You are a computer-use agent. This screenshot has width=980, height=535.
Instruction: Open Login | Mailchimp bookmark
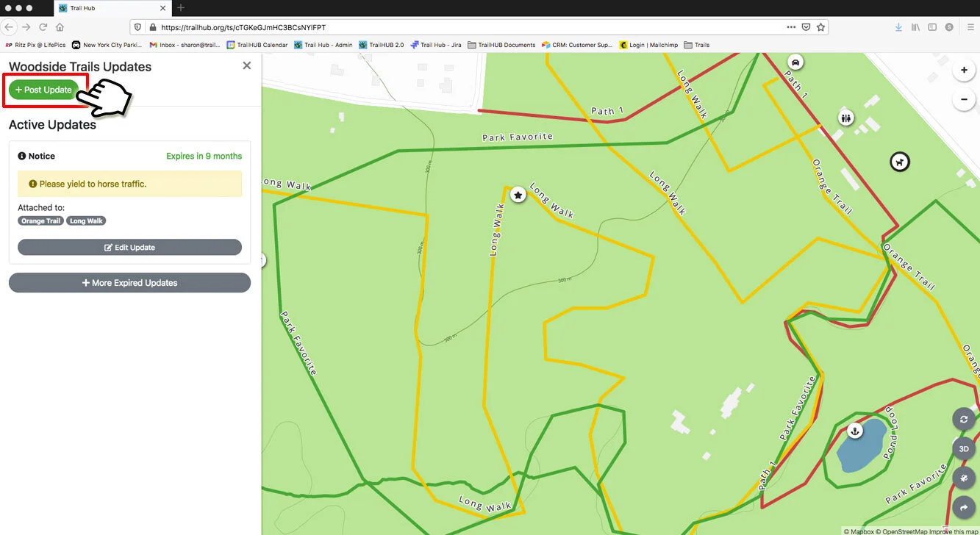pos(648,45)
